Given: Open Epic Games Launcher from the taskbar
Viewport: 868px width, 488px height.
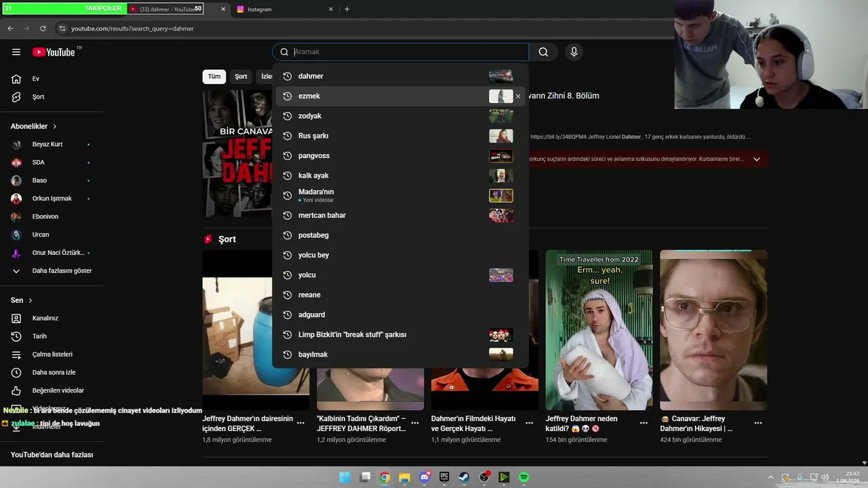Looking at the screenshot, I should pyautogui.click(x=444, y=477).
